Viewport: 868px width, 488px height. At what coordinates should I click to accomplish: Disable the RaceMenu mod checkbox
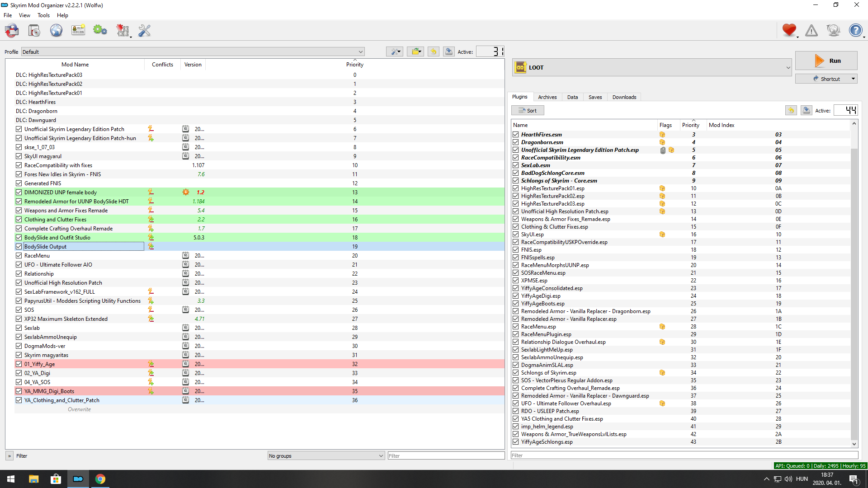tap(19, 256)
